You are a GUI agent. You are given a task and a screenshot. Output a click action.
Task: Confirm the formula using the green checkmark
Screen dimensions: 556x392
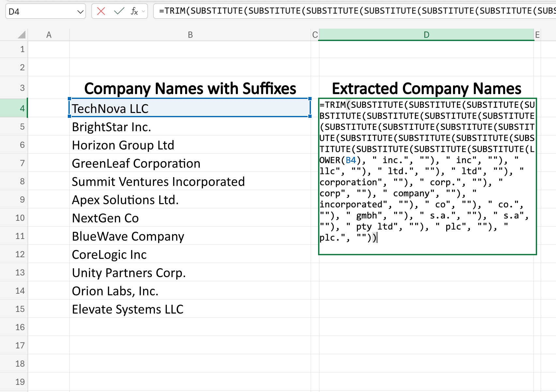(119, 11)
